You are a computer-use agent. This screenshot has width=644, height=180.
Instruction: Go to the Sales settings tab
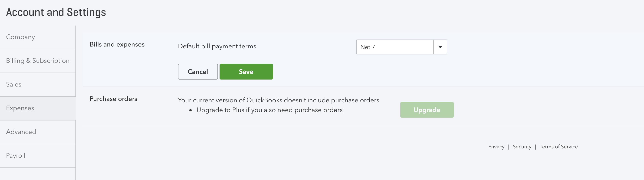[14, 84]
